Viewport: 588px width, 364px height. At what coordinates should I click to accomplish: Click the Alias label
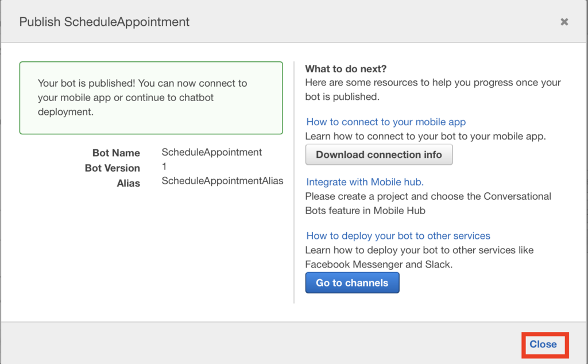tap(128, 184)
